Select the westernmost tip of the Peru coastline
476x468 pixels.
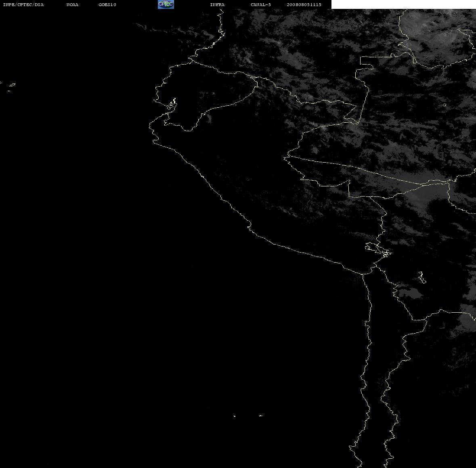click(x=150, y=126)
